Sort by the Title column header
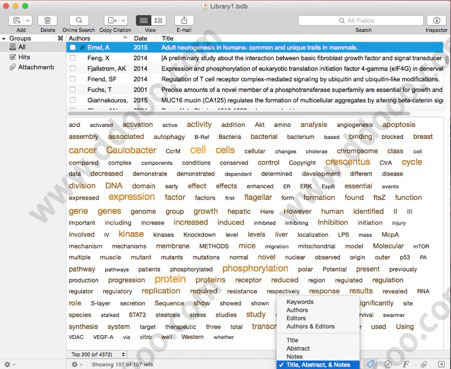This screenshot has height=369, width=451. tap(168, 38)
